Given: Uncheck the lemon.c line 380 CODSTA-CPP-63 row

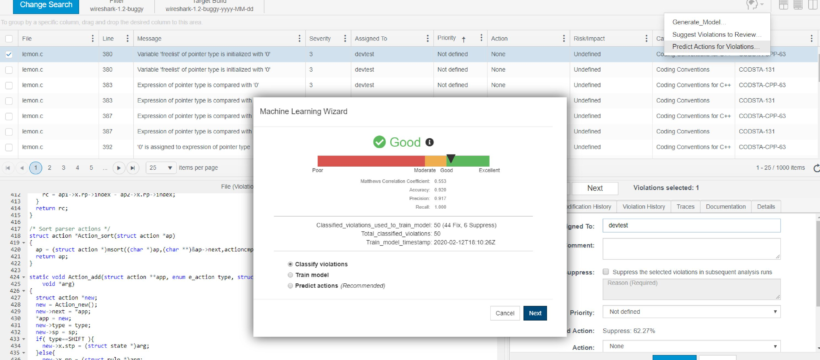Looking at the screenshot, I should coord(9,54).
